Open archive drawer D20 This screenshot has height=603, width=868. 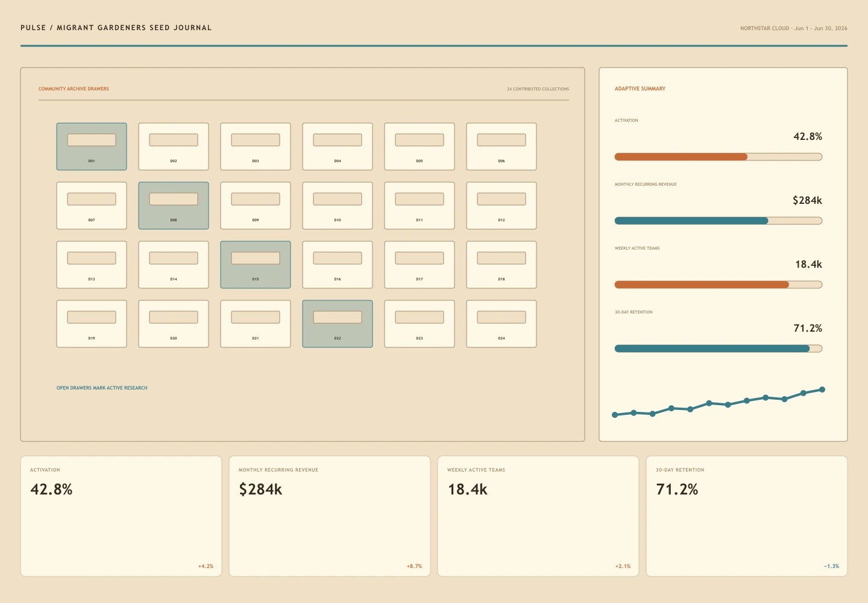coord(174,324)
